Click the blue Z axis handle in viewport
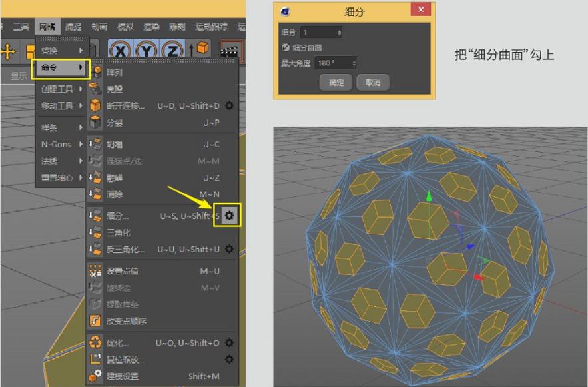The width and height of the screenshot is (588, 387). [x=469, y=246]
